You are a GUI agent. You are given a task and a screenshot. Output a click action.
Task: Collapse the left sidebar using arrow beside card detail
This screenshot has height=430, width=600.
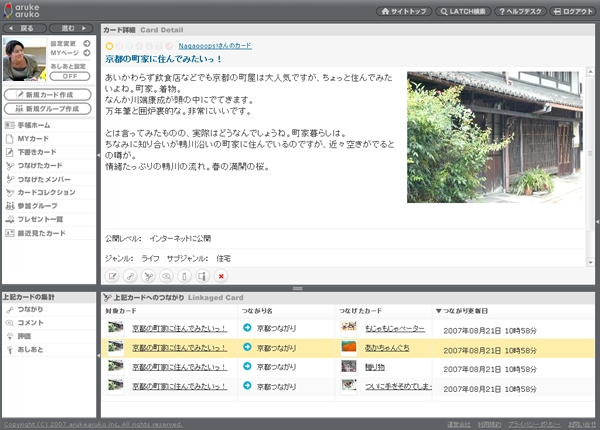[x=98, y=155]
